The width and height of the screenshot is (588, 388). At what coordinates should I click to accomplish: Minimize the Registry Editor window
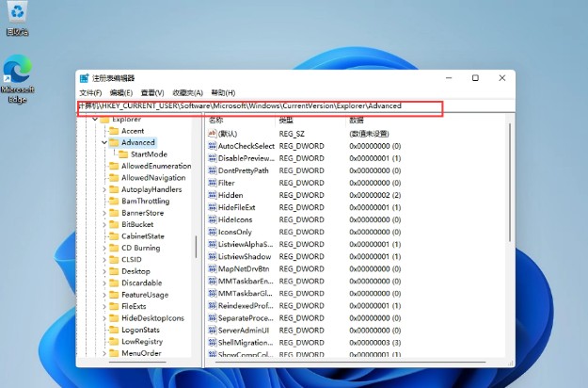pyautogui.click(x=449, y=78)
